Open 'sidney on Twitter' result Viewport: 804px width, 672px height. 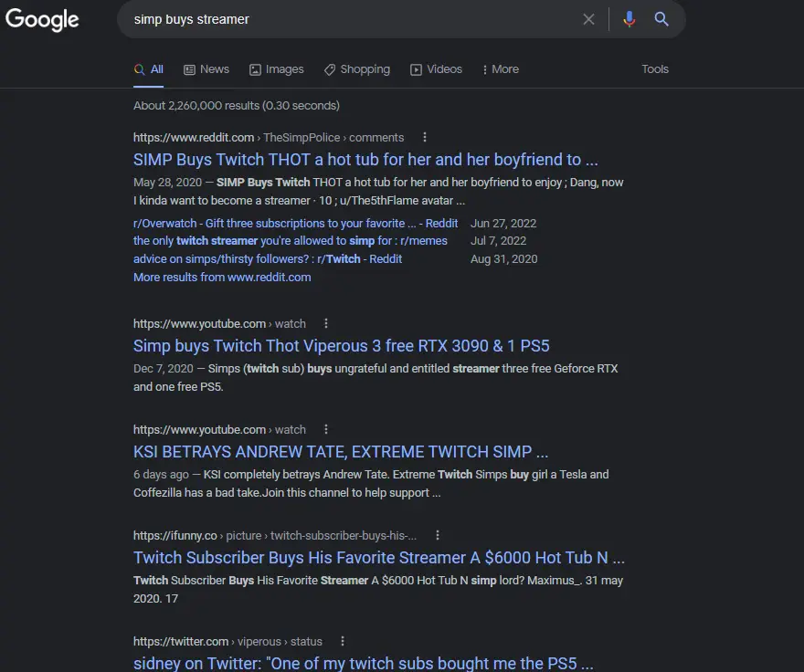coord(363,663)
